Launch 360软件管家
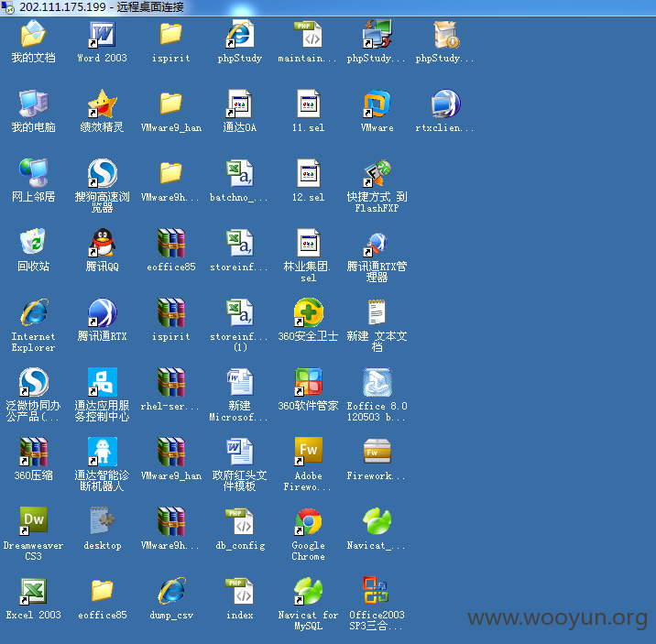The height and width of the screenshot is (644, 656). click(x=309, y=381)
